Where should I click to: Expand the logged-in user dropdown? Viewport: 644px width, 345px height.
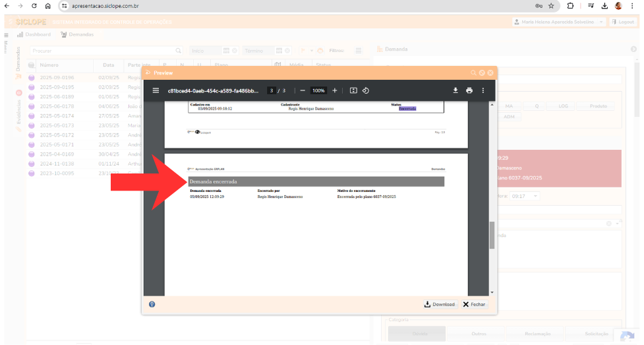[x=559, y=22]
